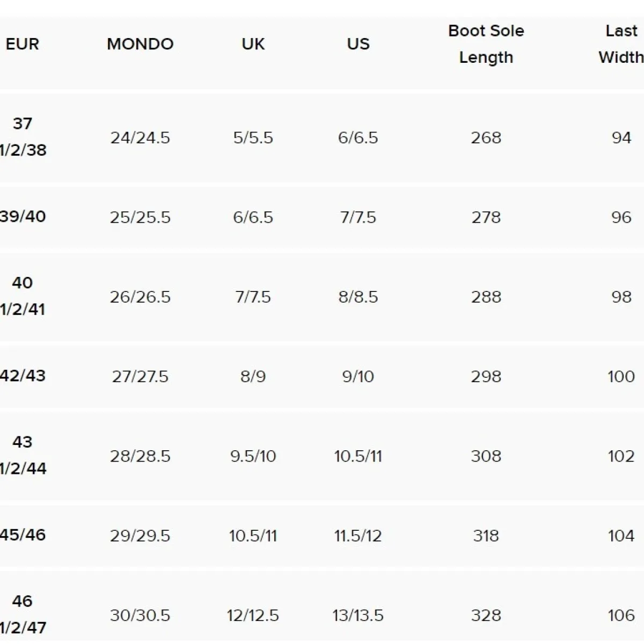644x644 pixels.
Task: Click the 26/26.5 MONDO value
Action: (x=140, y=297)
